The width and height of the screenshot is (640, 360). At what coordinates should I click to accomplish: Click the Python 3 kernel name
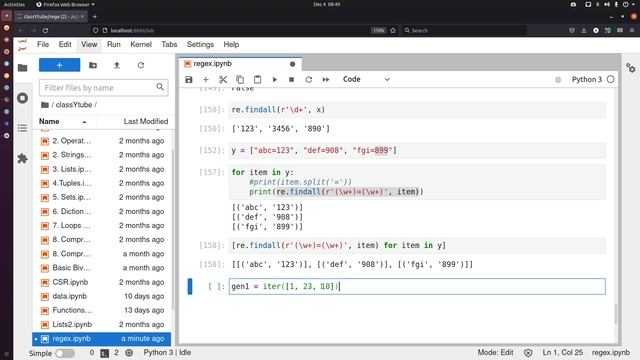pyautogui.click(x=587, y=80)
